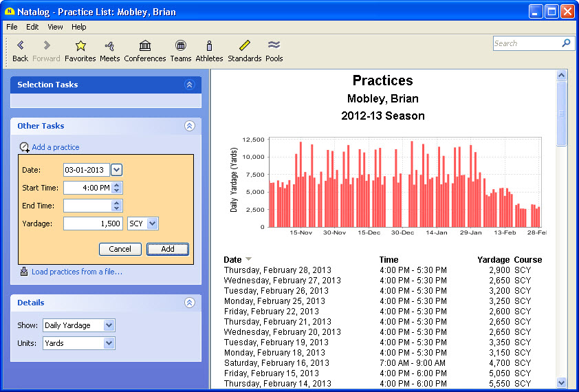579x392 pixels.
Task: Open the Standards ruler icon
Action: pos(244,46)
